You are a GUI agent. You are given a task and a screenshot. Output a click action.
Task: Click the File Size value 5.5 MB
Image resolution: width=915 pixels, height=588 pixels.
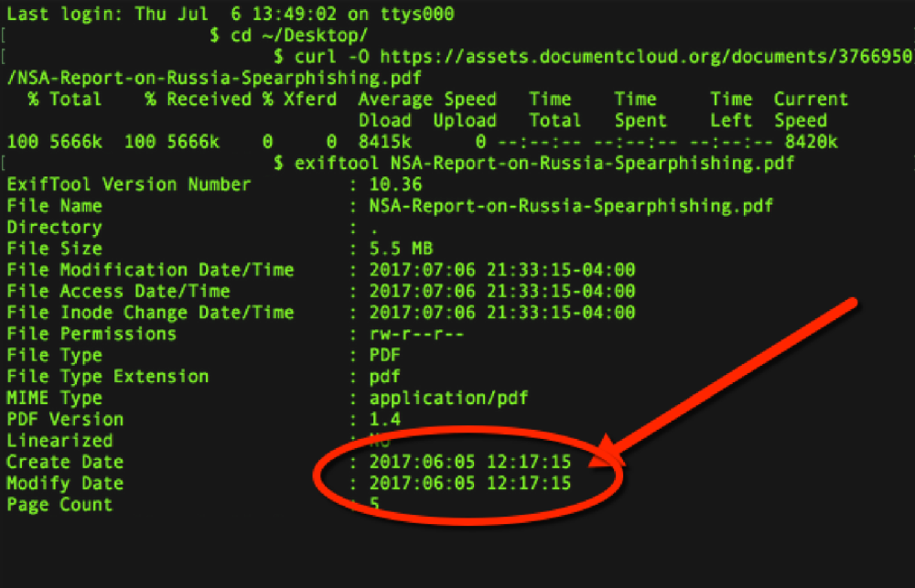(x=401, y=249)
